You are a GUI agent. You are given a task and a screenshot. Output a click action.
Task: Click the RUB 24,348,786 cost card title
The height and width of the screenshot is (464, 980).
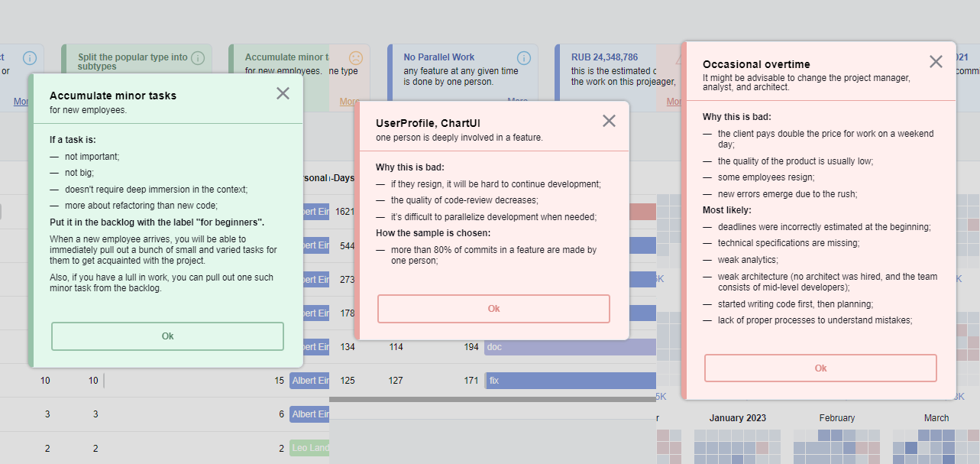coord(604,57)
